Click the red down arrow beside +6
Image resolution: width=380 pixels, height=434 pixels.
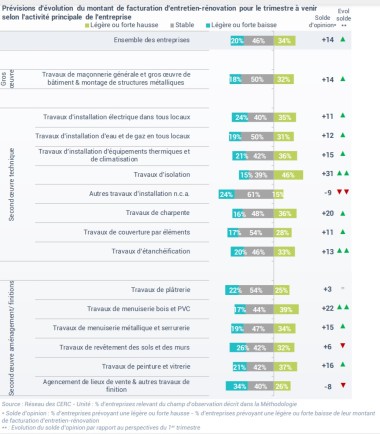[343, 346]
